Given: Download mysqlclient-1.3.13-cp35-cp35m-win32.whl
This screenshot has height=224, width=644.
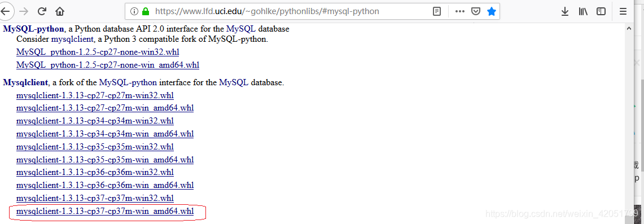Looking at the screenshot, I should (95, 147).
